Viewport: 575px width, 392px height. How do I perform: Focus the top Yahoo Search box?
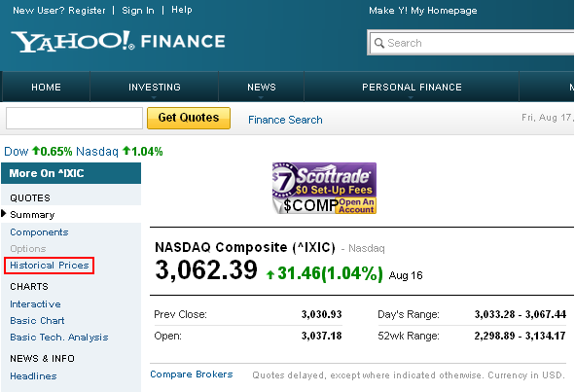[472, 43]
